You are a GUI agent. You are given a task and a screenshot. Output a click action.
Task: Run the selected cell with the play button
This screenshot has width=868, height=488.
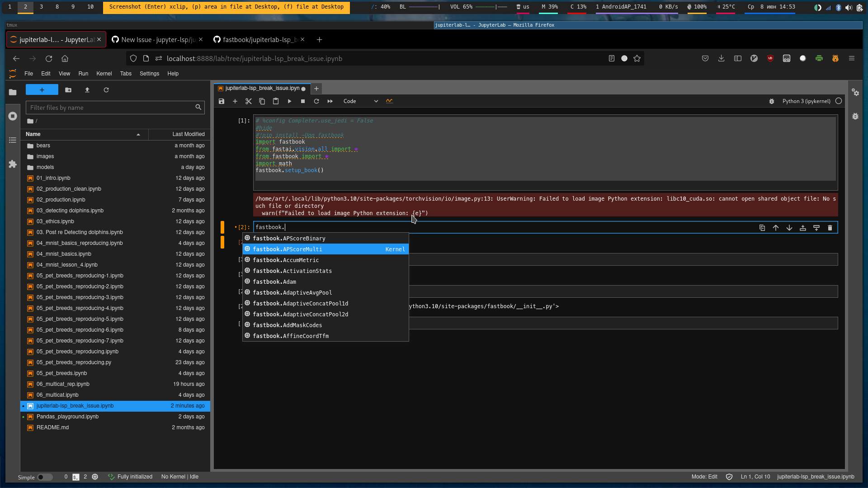pyautogui.click(x=289, y=101)
